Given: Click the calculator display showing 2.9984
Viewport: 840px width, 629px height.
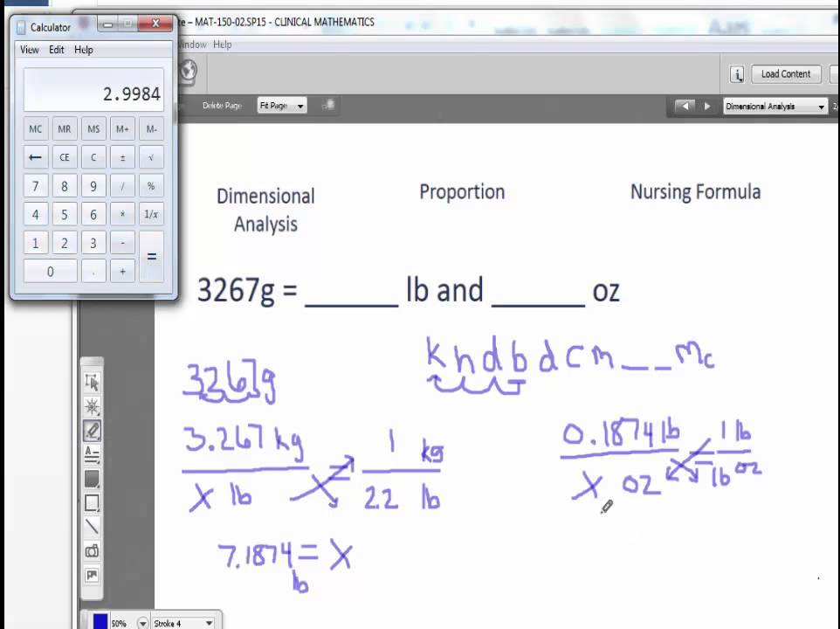Looking at the screenshot, I should pos(93,89).
